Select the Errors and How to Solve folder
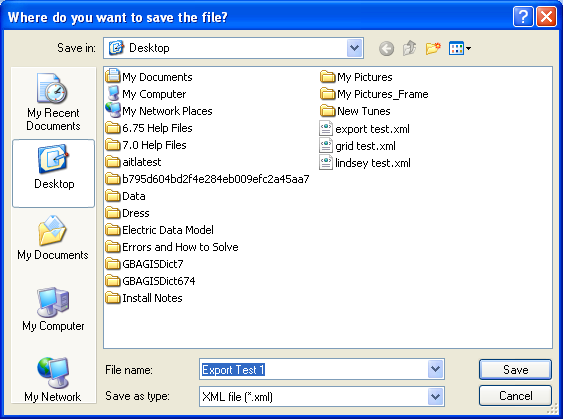 click(172, 247)
